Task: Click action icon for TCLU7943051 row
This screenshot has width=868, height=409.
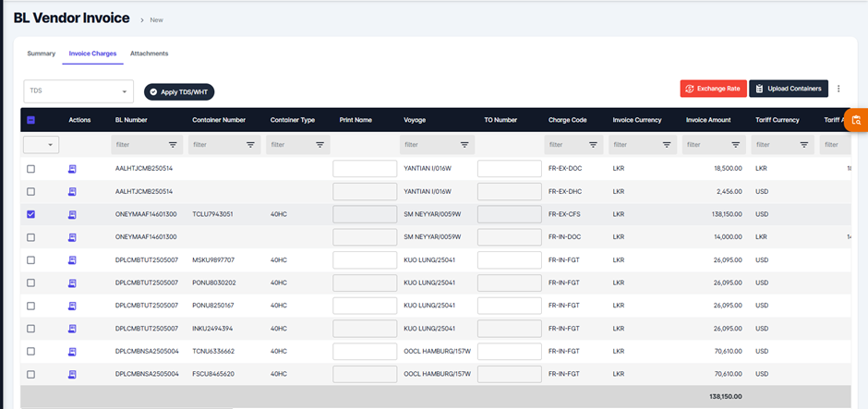Action: pos(73,214)
